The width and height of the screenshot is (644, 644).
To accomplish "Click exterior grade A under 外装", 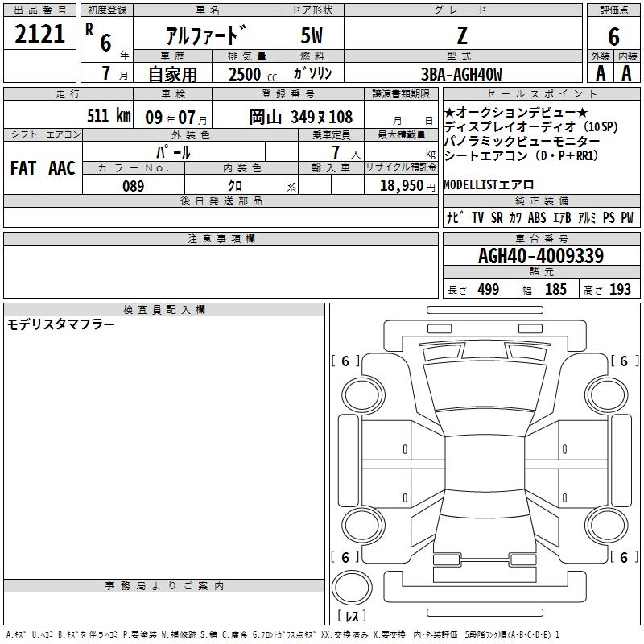I will click(x=601, y=74).
